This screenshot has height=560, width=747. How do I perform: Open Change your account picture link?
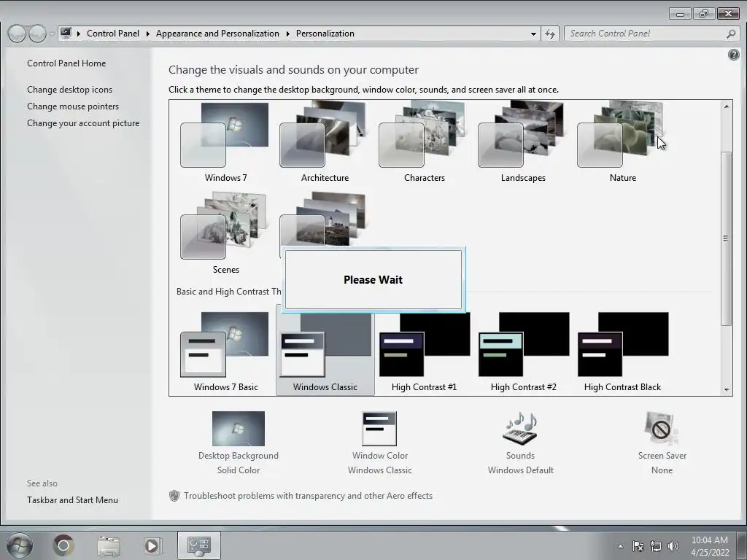83,122
